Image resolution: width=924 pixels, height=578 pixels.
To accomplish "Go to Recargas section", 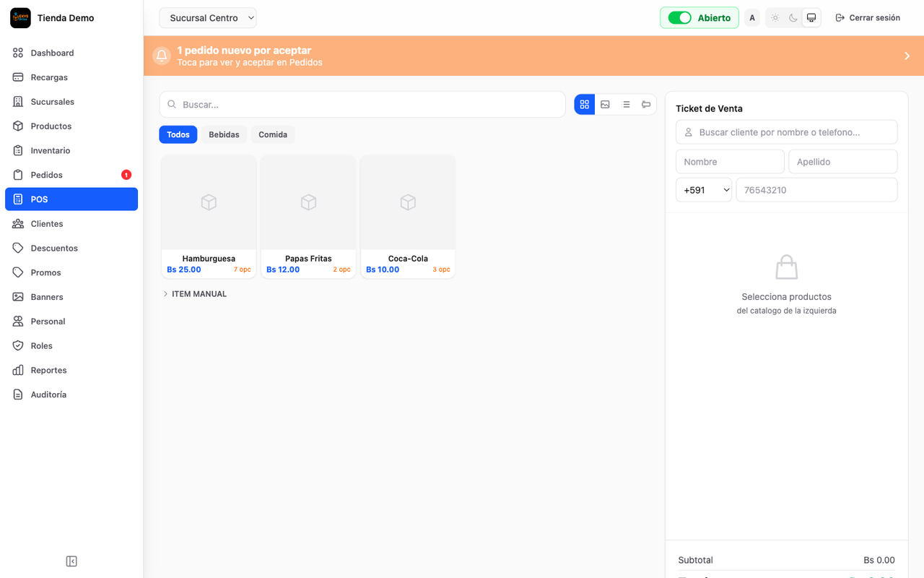I will tap(71, 77).
